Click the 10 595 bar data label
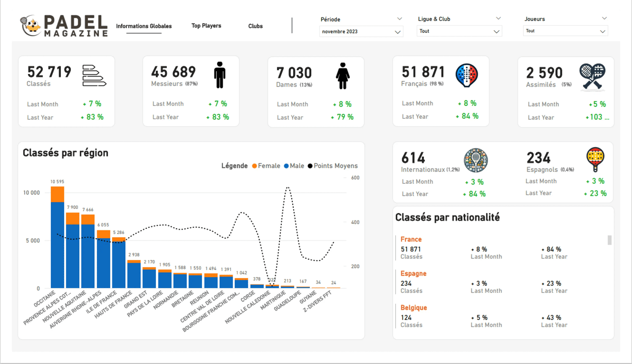This screenshot has width=632, height=364. point(57,182)
